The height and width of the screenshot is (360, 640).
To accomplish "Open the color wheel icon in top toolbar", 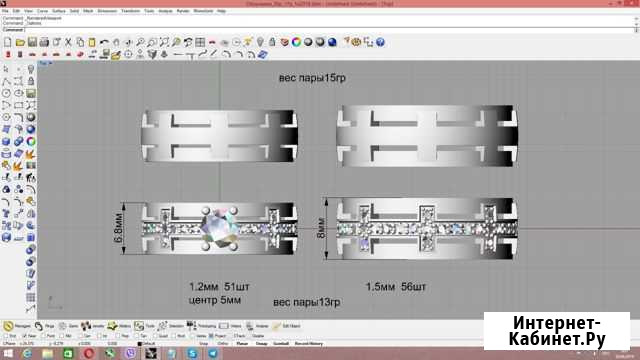I will (x=296, y=42).
